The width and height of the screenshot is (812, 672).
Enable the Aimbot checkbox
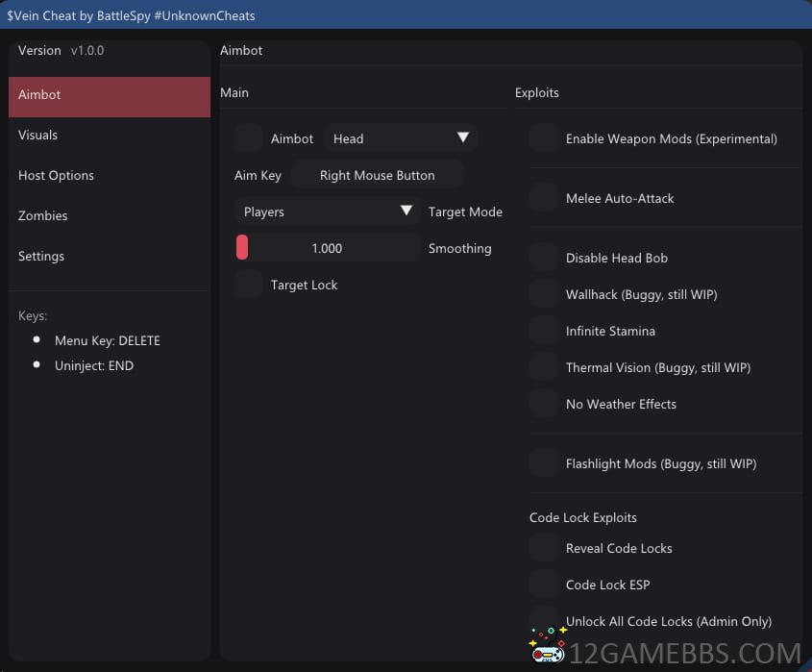248,138
